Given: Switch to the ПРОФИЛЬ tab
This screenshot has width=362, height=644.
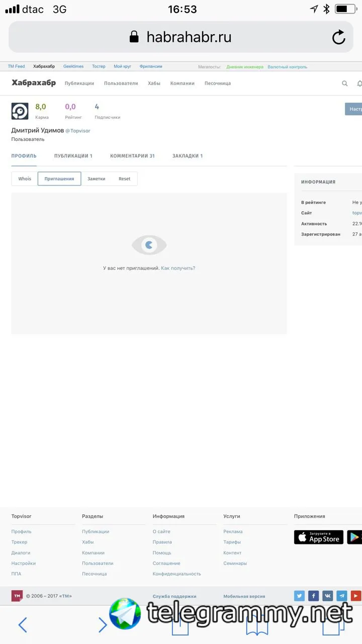Looking at the screenshot, I should 24,156.
